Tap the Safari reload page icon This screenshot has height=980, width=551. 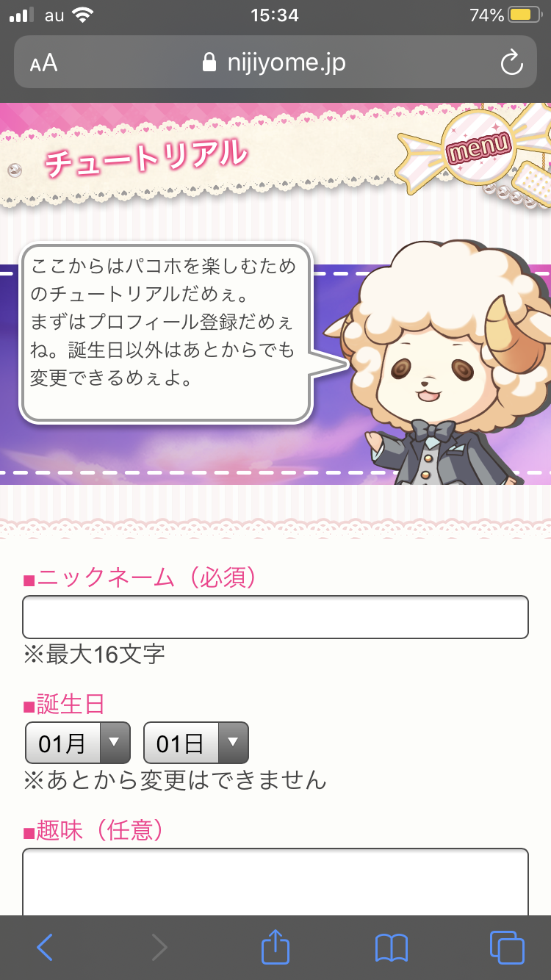click(511, 63)
